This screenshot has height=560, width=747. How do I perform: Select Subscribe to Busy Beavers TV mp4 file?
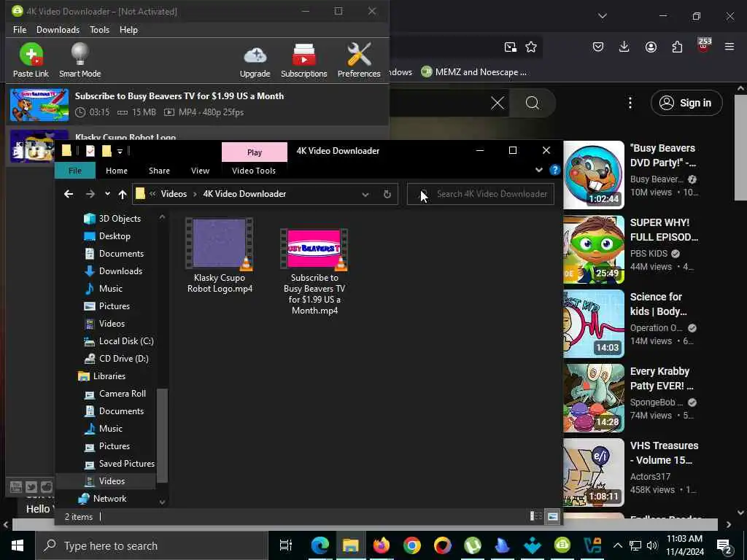pos(314,271)
